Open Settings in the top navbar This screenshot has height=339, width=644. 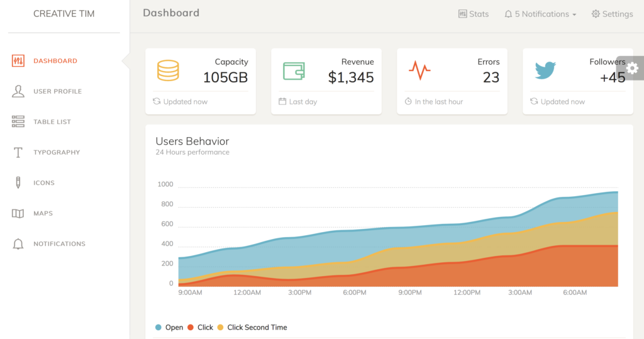(612, 14)
